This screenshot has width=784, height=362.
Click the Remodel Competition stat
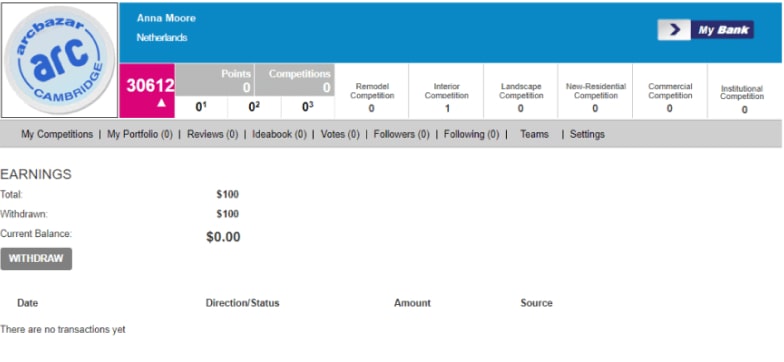pyautogui.click(x=372, y=97)
